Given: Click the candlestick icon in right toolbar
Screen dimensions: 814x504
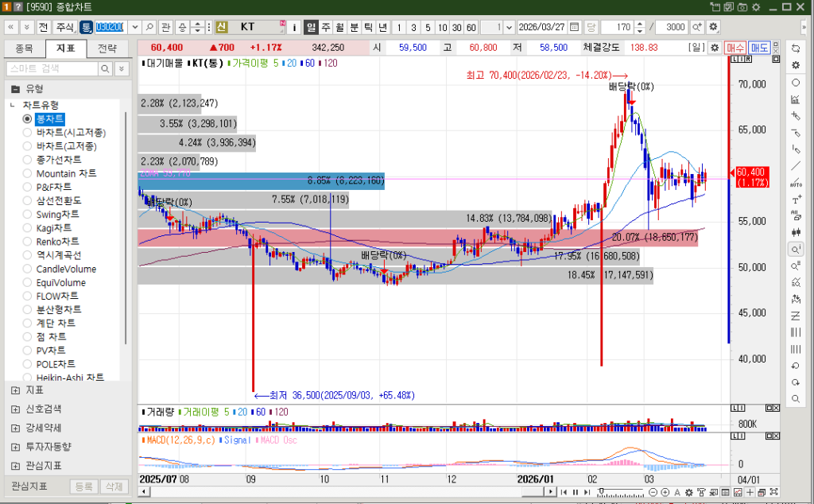Looking at the screenshot, I should [x=796, y=232].
